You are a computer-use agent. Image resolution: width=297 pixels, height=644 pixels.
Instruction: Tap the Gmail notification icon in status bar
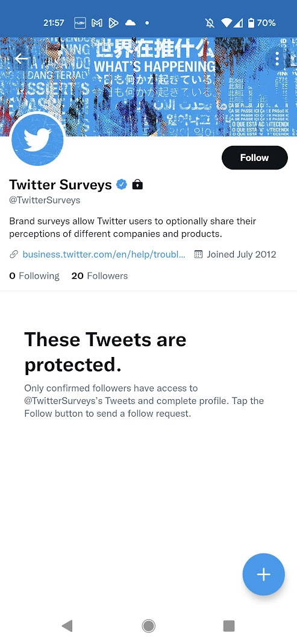coord(97,23)
